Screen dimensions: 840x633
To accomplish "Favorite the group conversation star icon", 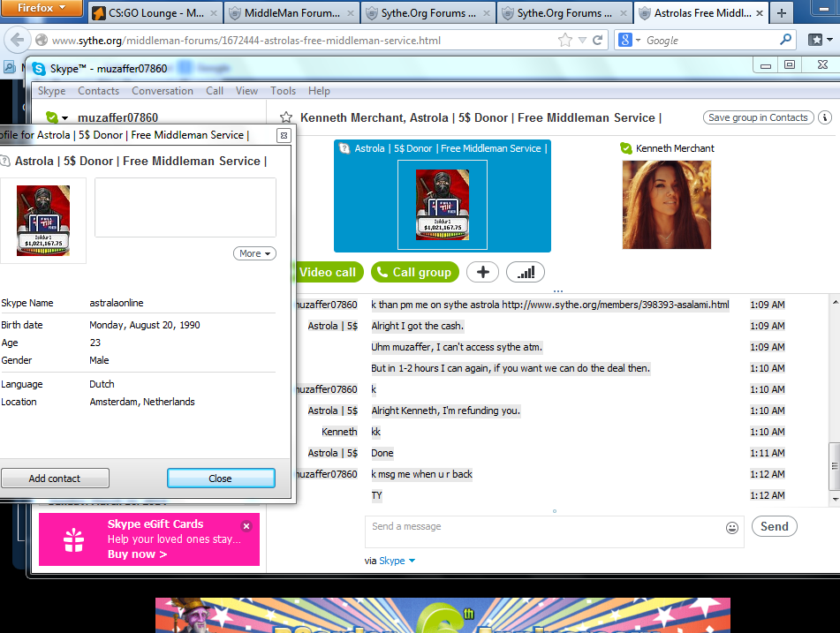I will (286, 117).
